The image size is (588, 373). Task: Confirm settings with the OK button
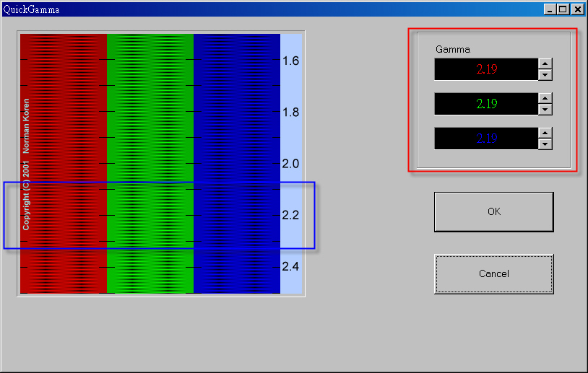tap(494, 212)
